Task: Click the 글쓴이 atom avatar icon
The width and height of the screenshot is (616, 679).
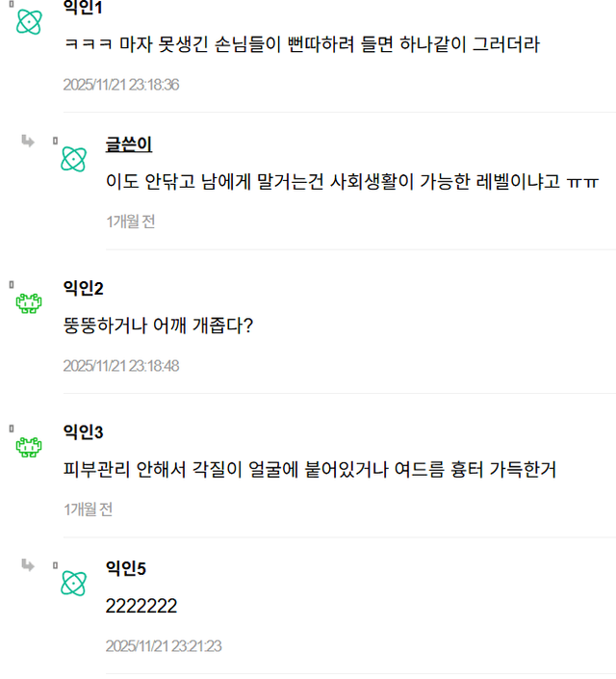Action: tap(73, 159)
